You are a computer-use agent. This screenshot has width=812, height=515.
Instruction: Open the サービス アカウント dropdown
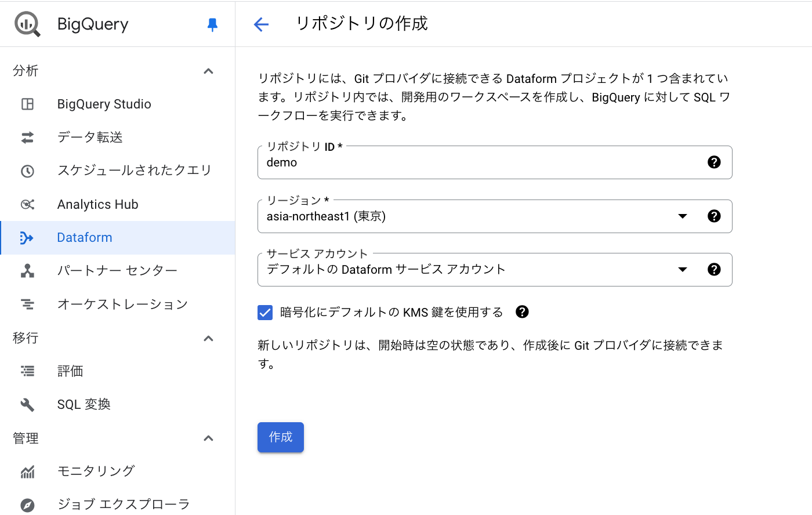point(683,269)
